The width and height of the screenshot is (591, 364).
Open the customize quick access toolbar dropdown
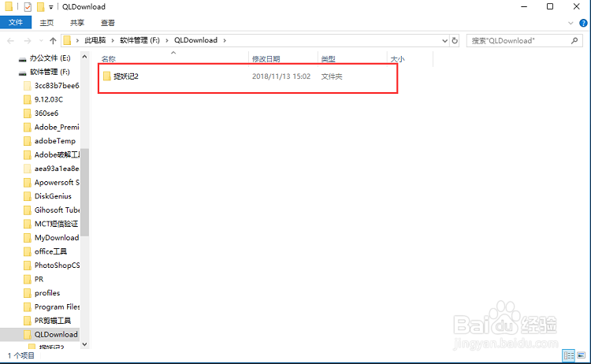click(51, 7)
